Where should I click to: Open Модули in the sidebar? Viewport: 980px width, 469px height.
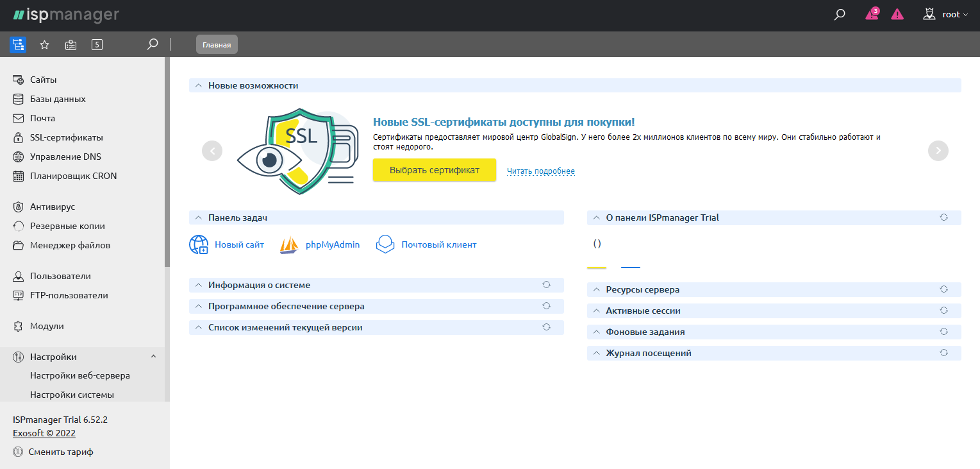point(47,326)
